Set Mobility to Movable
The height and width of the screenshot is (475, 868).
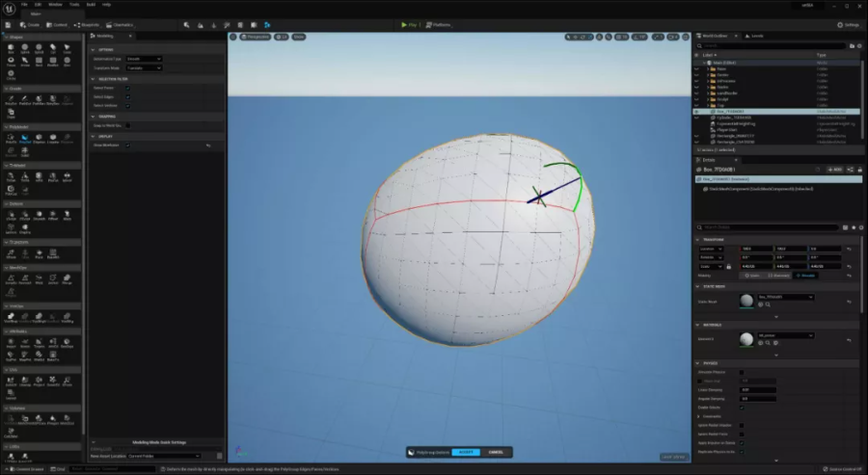click(x=805, y=276)
